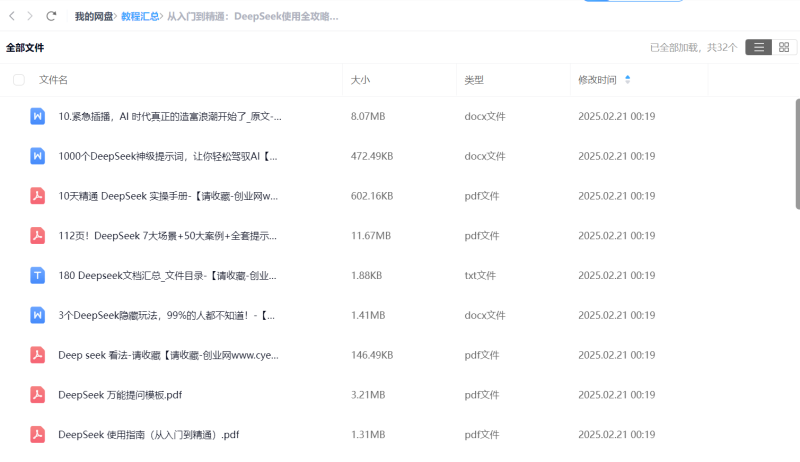Click pdf文件 type of 万能提问模板 row
Viewport: 800px width, 462px height.
point(482,395)
